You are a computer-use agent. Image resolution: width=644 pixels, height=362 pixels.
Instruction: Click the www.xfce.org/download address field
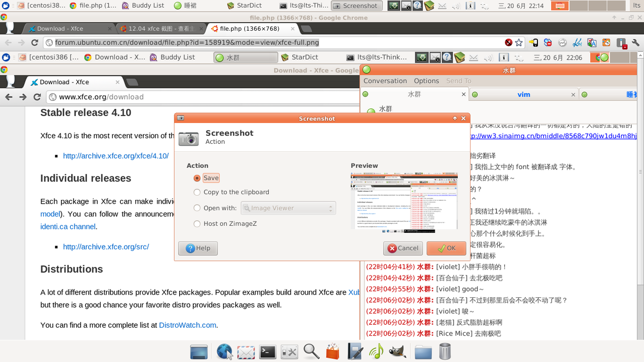click(203, 97)
